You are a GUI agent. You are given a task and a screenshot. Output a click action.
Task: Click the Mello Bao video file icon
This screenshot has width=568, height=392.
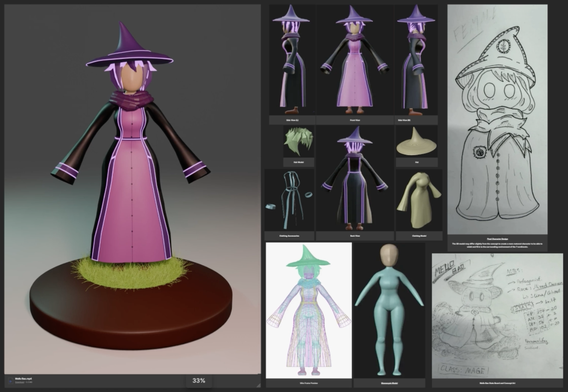point(10,381)
